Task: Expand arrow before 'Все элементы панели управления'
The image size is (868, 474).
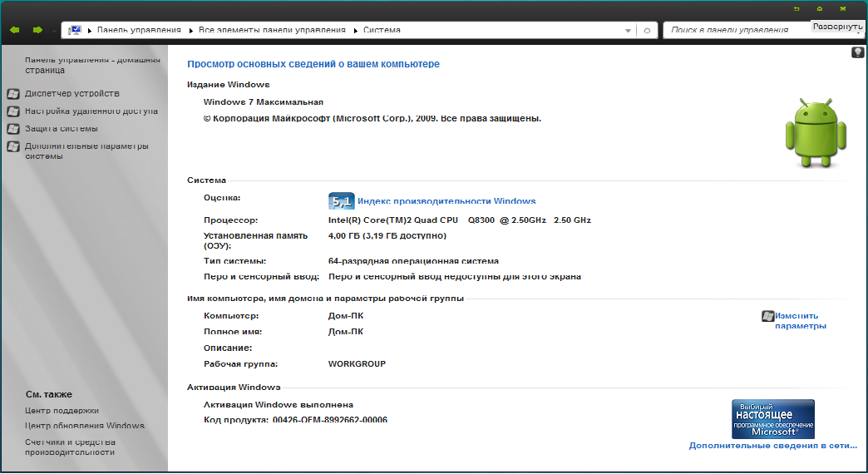Action: click(191, 31)
